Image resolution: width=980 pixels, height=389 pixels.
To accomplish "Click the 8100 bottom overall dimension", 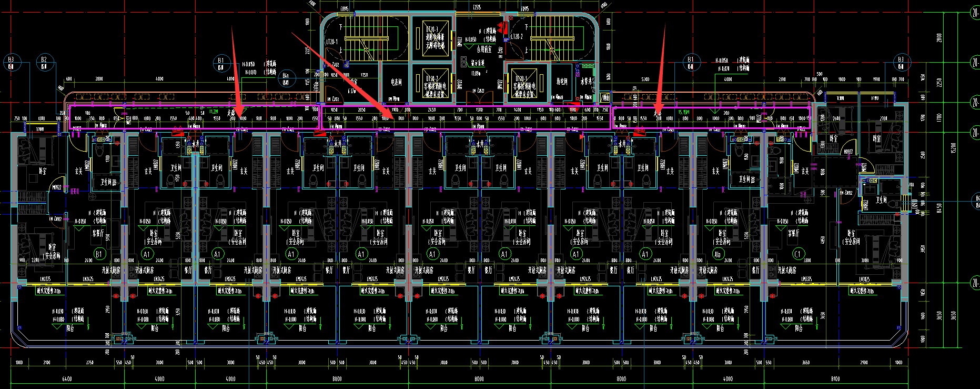I will click(835, 378).
